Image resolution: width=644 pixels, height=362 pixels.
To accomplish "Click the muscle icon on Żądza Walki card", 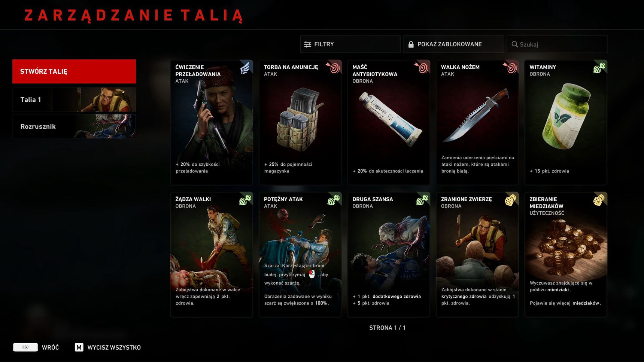I will coord(245,200).
